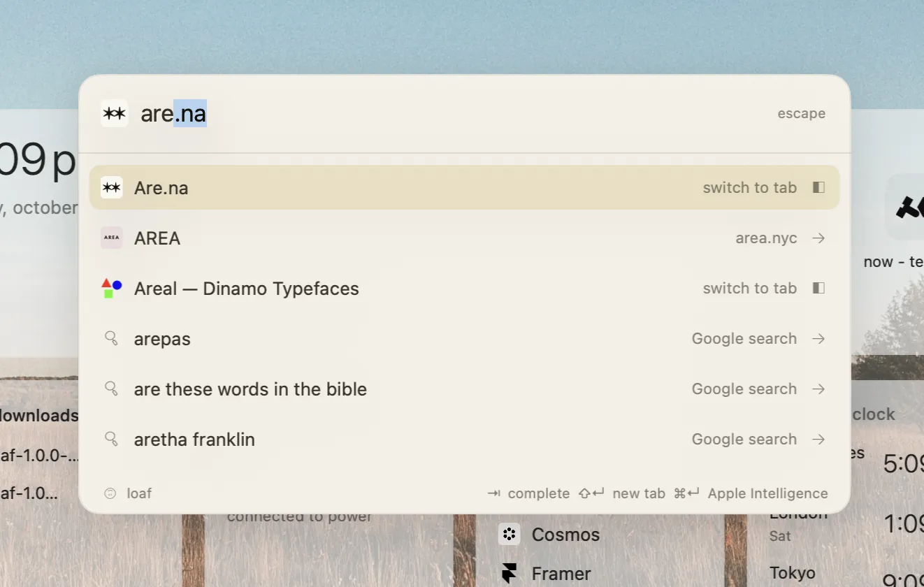Click the escape button
Viewport: 924px width, 587px height.
point(801,113)
